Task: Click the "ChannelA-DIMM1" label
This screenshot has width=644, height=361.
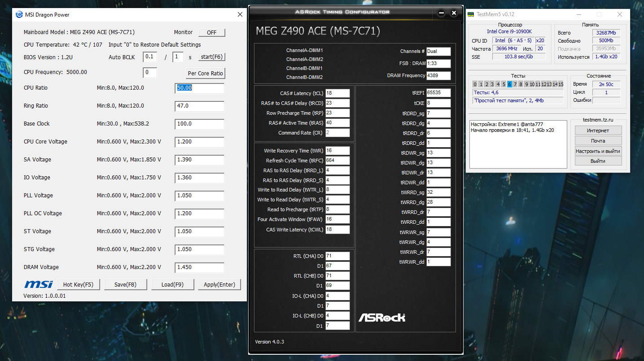Action: pos(305,51)
